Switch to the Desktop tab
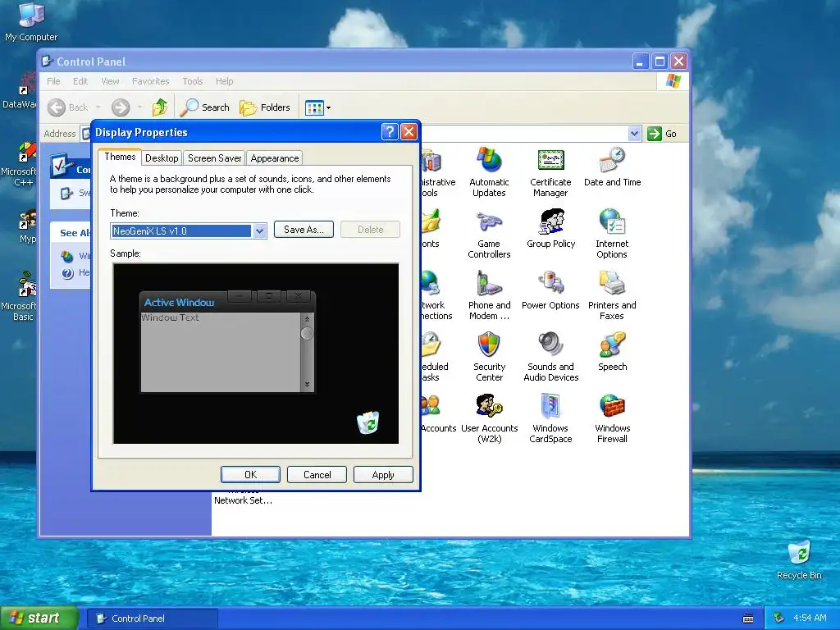Image resolution: width=840 pixels, height=630 pixels. pos(162,158)
